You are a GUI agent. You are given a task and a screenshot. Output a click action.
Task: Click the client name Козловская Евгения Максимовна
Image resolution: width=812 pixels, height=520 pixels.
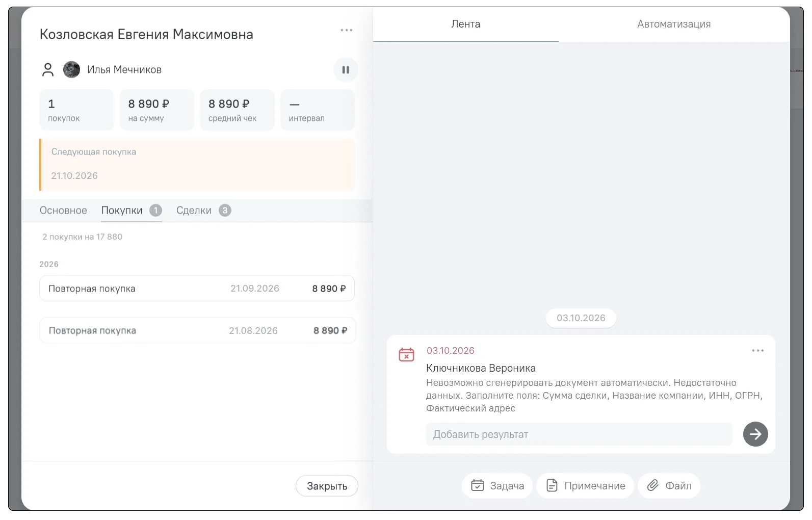[146, 34]
